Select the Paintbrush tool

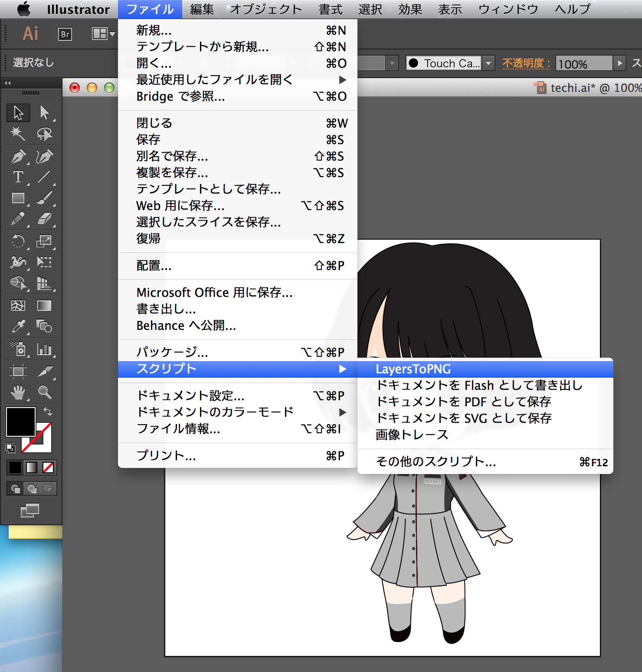44,198
